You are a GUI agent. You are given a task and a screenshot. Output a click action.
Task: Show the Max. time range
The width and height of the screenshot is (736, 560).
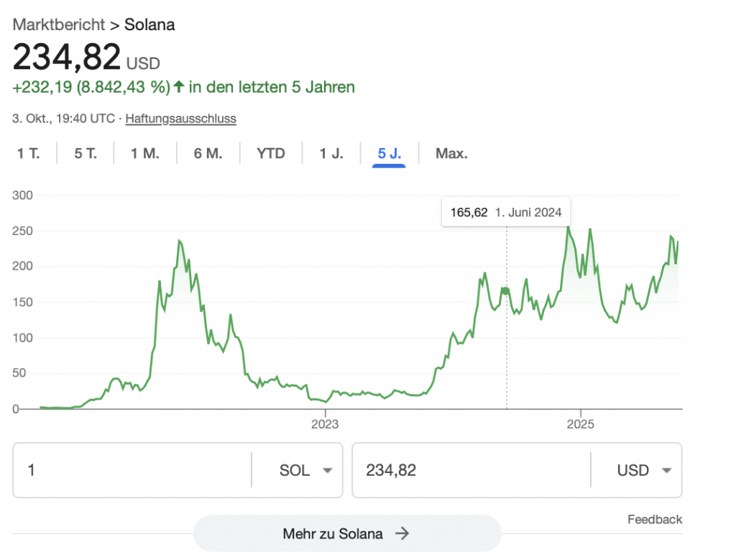(x=451, y=153)
